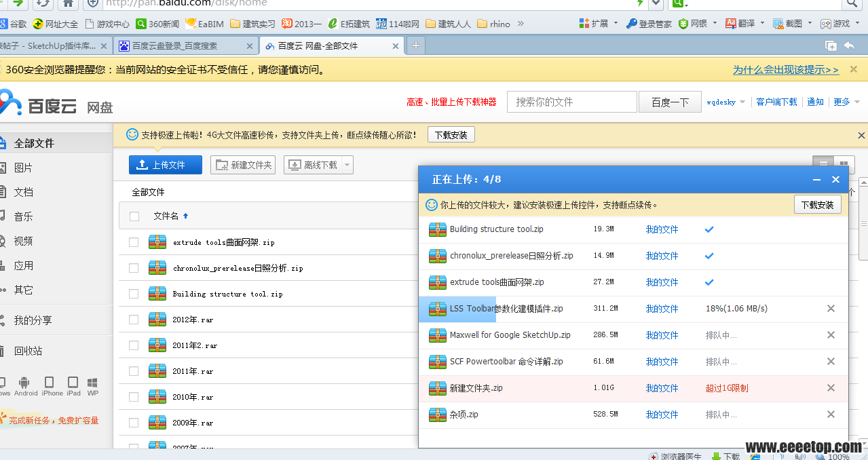This screenshot has width=868, height=460.
Task: Open the 客户端下载 link
Action: point(776,102)
